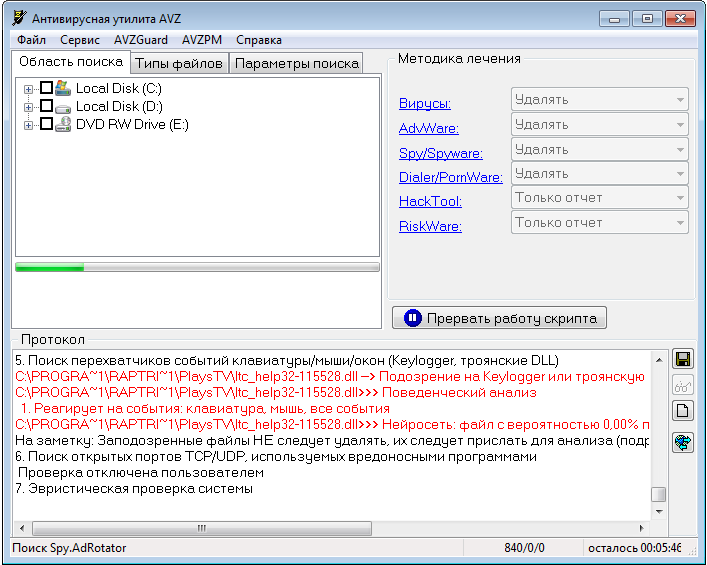Click red log line containing 'Нейросеть'
Viewport: 707px width, 565px height.
[x=332, y=424]
